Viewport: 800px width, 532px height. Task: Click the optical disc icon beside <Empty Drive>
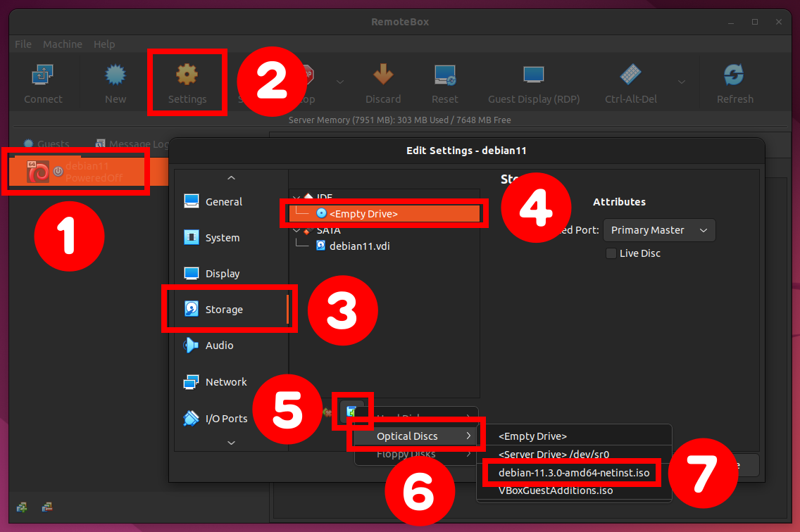click(321, 213)
